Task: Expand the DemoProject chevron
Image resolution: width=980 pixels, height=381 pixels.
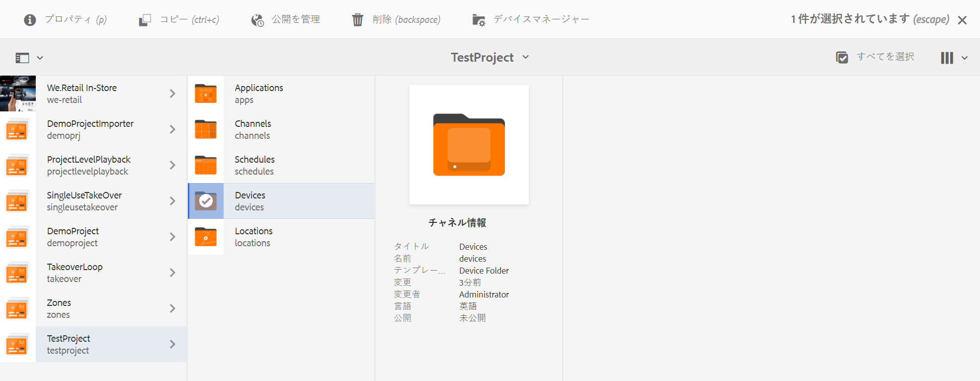Action: pyautogui.click(x=172, y=237)
